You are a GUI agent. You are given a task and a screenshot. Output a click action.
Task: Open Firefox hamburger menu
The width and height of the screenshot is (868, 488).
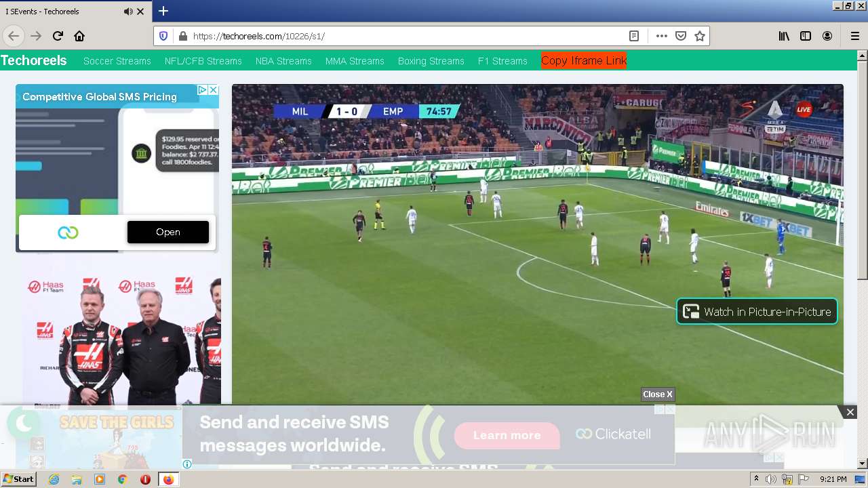854,36
